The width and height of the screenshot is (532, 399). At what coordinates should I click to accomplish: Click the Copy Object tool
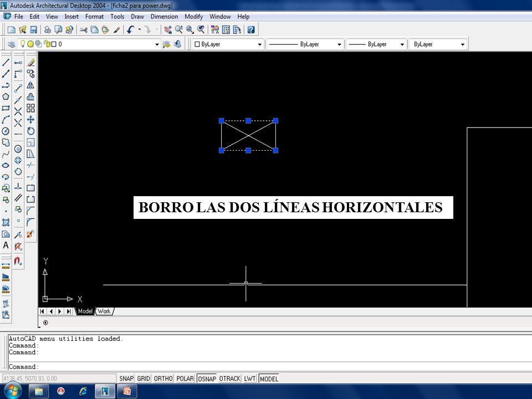31,74
